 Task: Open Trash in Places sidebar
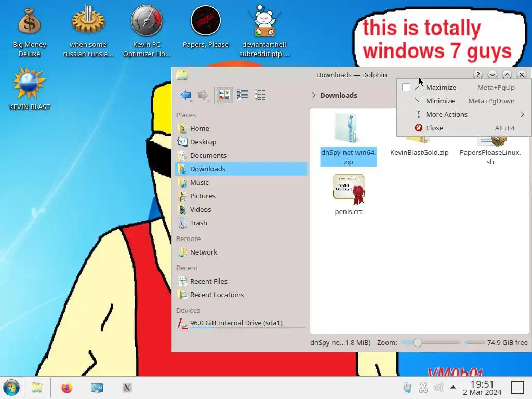click(x=241, y=223)
